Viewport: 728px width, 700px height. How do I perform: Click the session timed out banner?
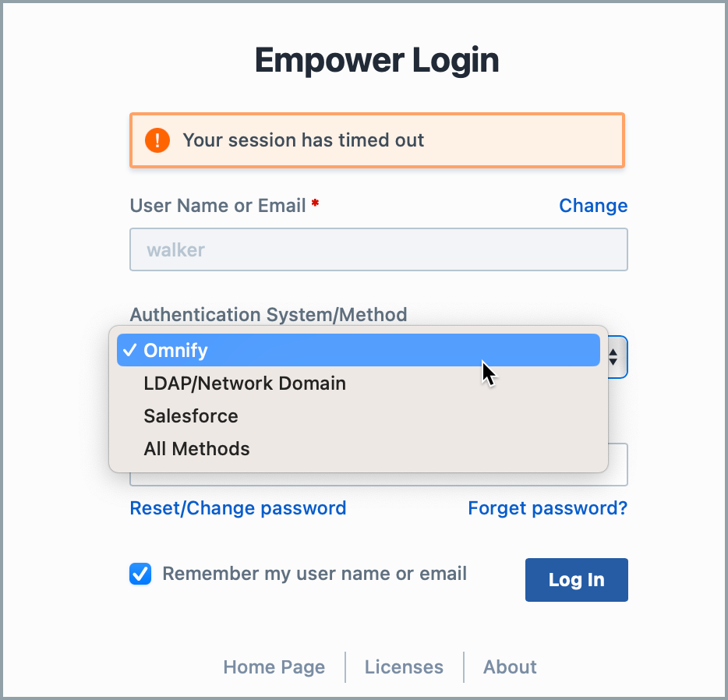(377, 140)
